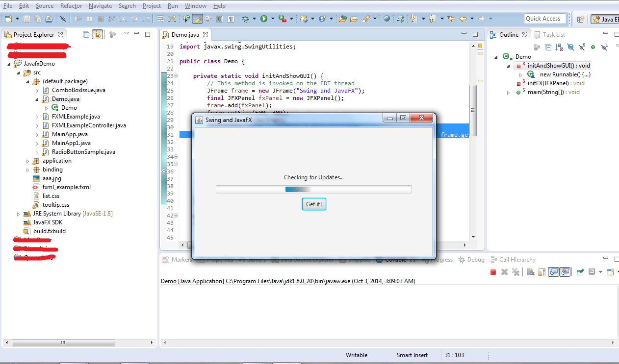Open the Back history dropdown arrow
The image size is (619, 364).
(x=472, y=19)
